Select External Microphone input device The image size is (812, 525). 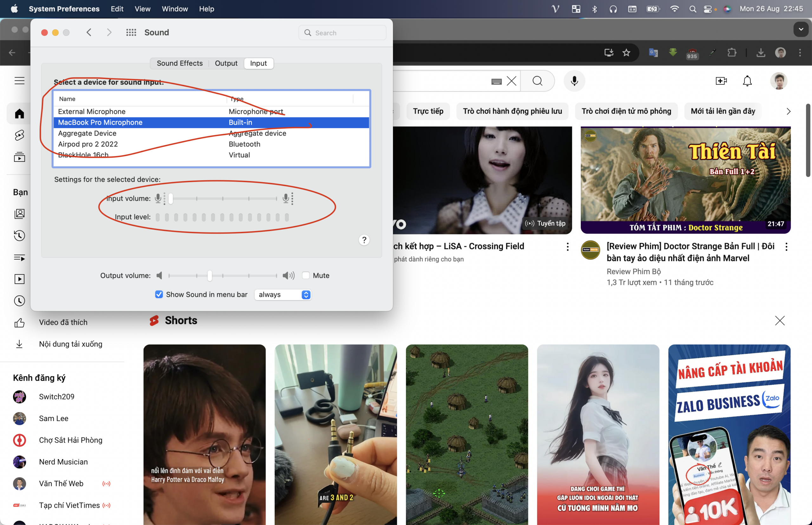click(92, 111)
